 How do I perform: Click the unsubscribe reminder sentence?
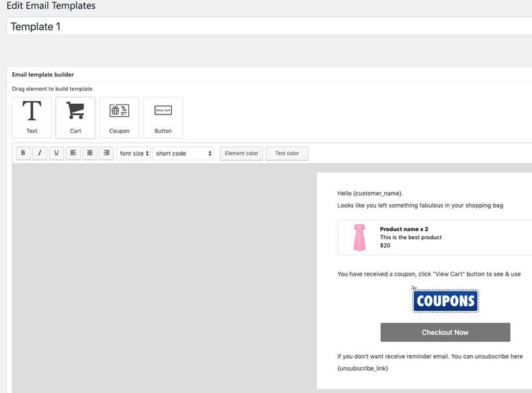(430, 356)
